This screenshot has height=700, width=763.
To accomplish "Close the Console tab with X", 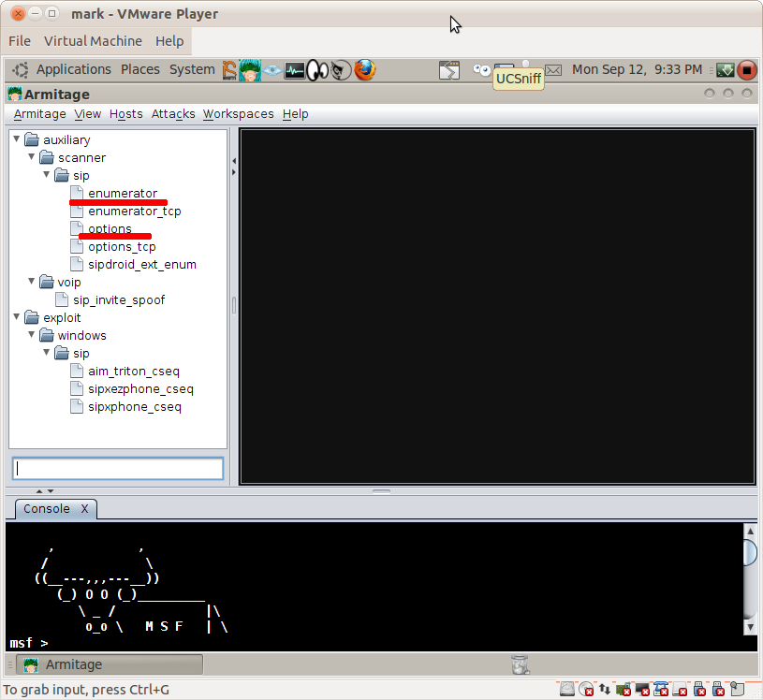I will point(84,509).
